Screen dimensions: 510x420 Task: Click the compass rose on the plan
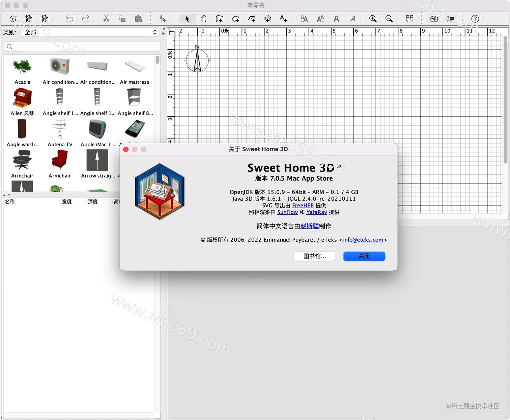click(x=197, y=59)
